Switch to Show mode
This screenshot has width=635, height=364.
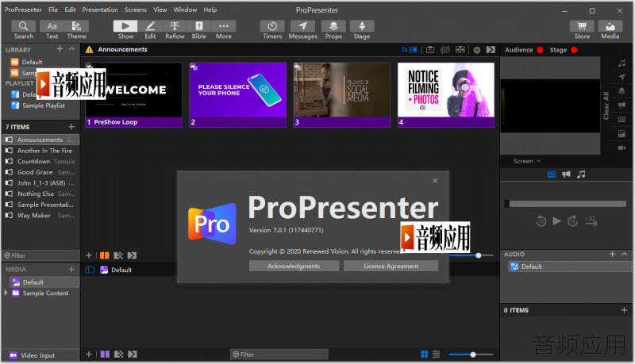point(125,30)
